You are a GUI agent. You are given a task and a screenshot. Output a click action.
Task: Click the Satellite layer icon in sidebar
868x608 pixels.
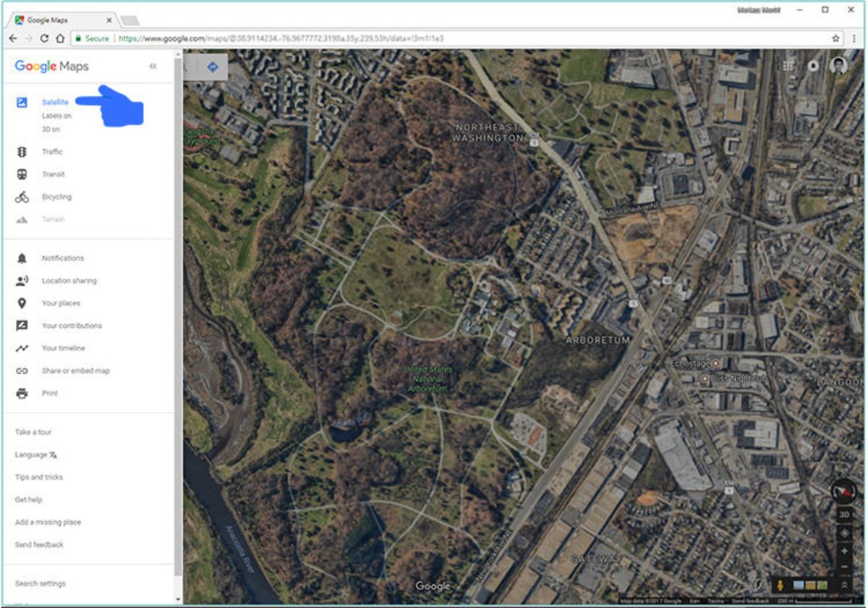coord(22,103)
